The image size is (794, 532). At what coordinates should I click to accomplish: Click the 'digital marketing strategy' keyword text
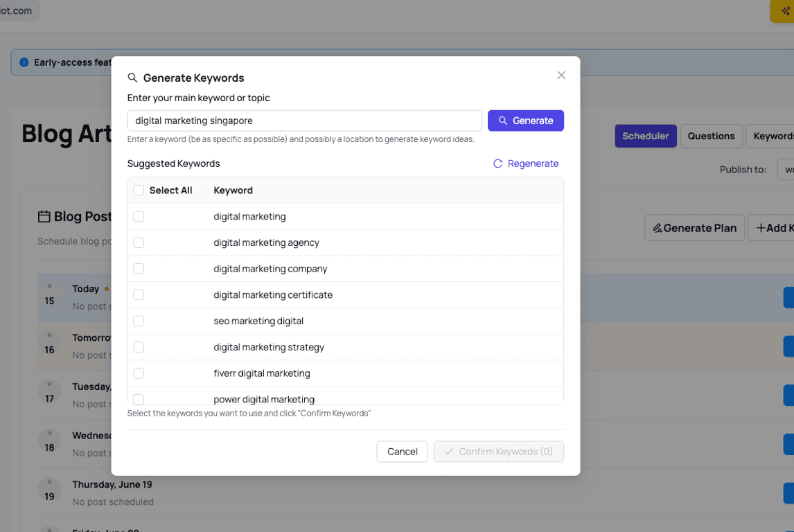pos(269,347)
